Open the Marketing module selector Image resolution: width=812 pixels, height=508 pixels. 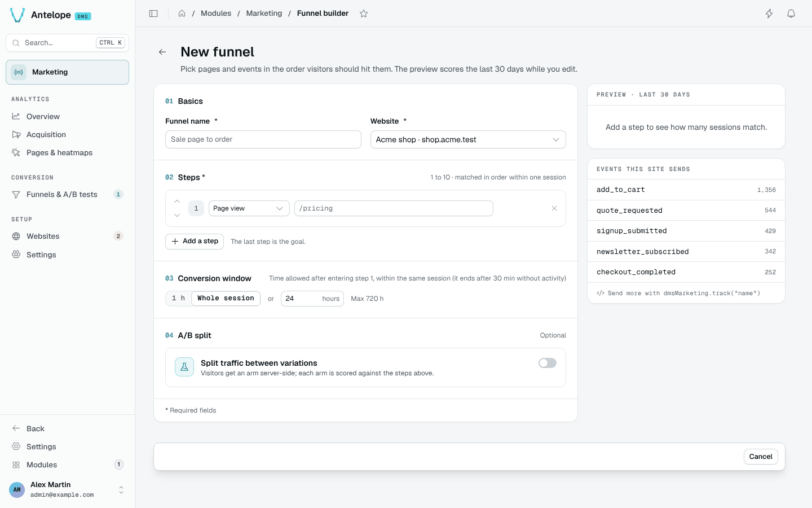(x=68, y=72)
